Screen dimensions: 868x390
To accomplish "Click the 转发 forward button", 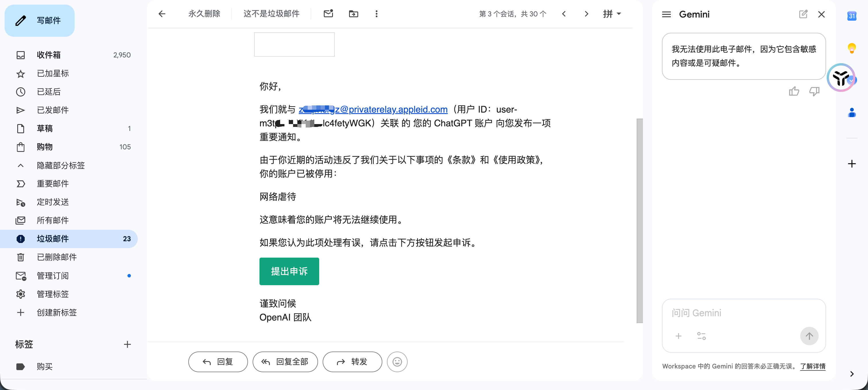I will [x=352, y=362].
